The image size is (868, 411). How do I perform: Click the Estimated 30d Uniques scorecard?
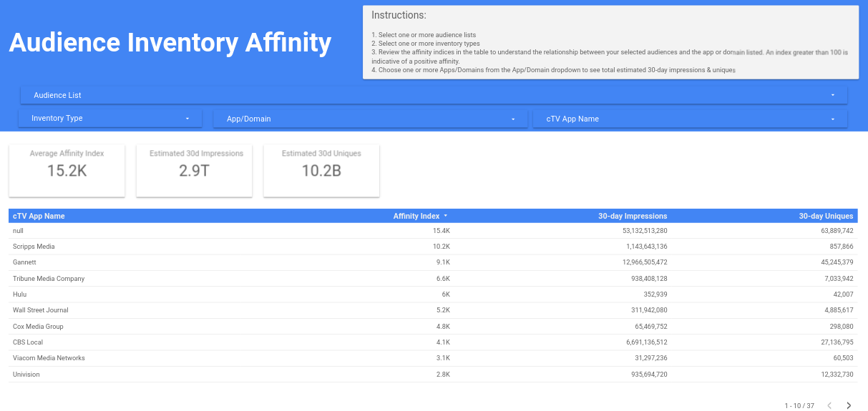tap(321, 170)
